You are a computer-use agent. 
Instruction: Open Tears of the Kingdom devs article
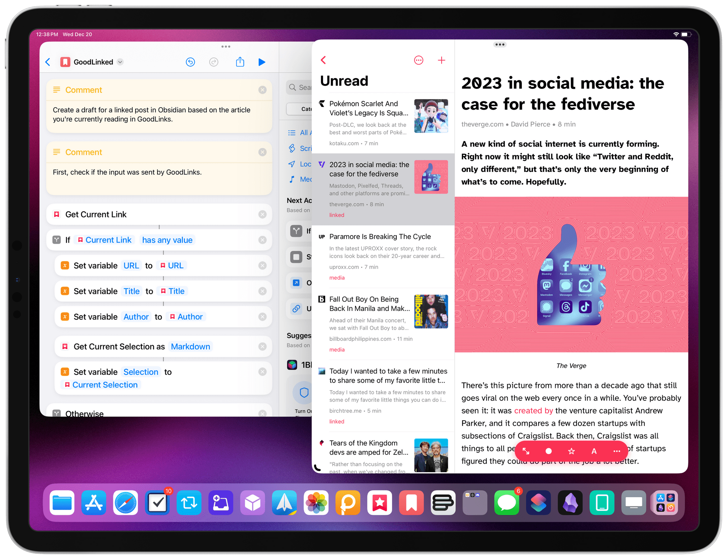[383, 453]
